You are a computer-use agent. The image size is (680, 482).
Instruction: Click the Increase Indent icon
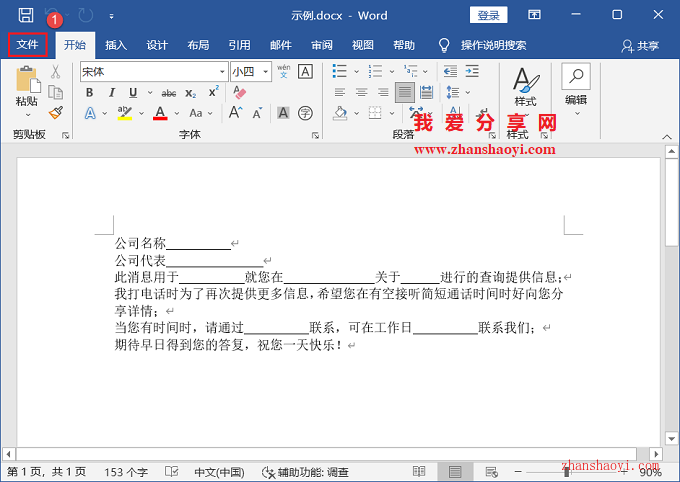click(472, 71)
